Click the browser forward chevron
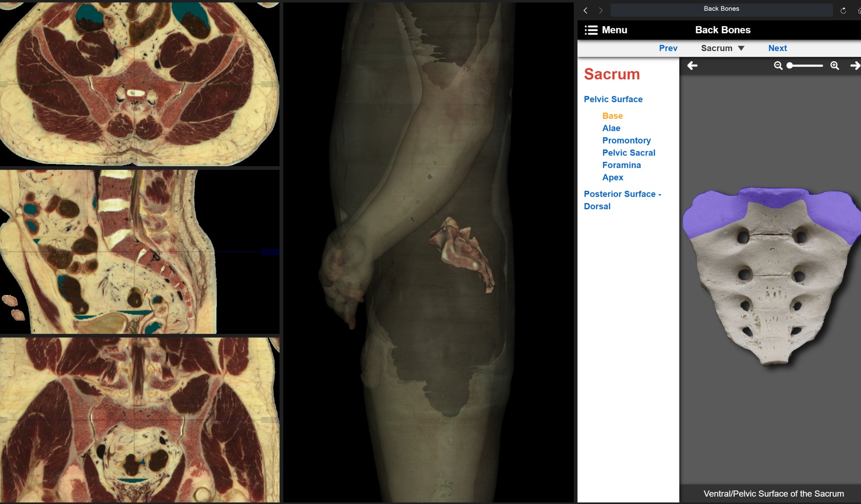The image size is (861, 504). [x=601, y=10]
